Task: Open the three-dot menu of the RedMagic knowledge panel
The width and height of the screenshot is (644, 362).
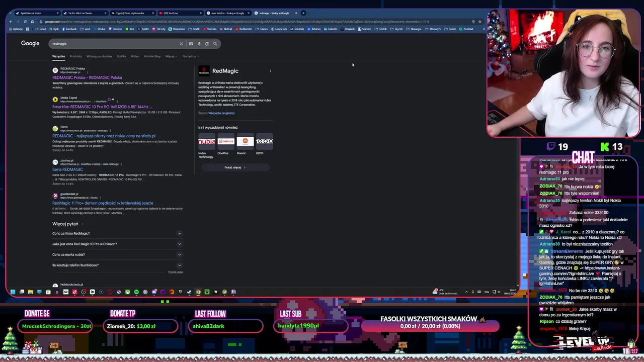Action: (x=270, y=71)
